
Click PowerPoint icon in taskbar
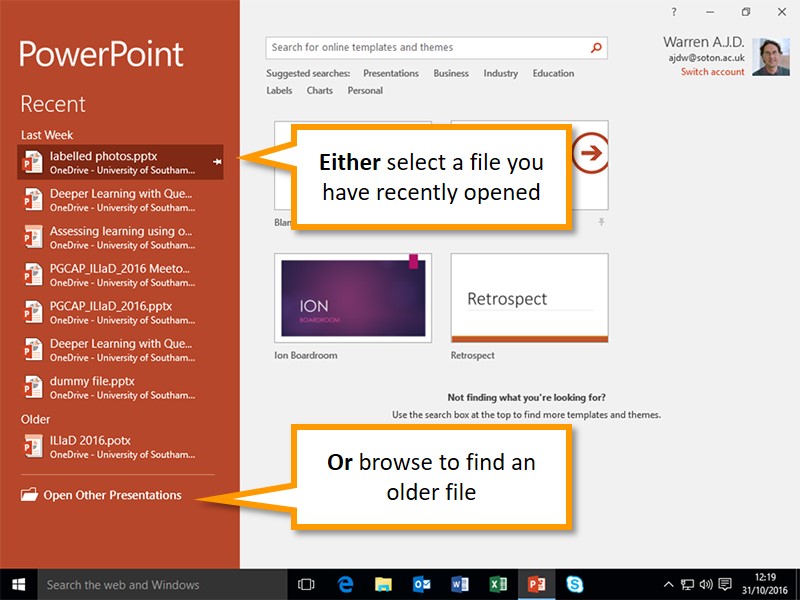[x=536, y=584]
